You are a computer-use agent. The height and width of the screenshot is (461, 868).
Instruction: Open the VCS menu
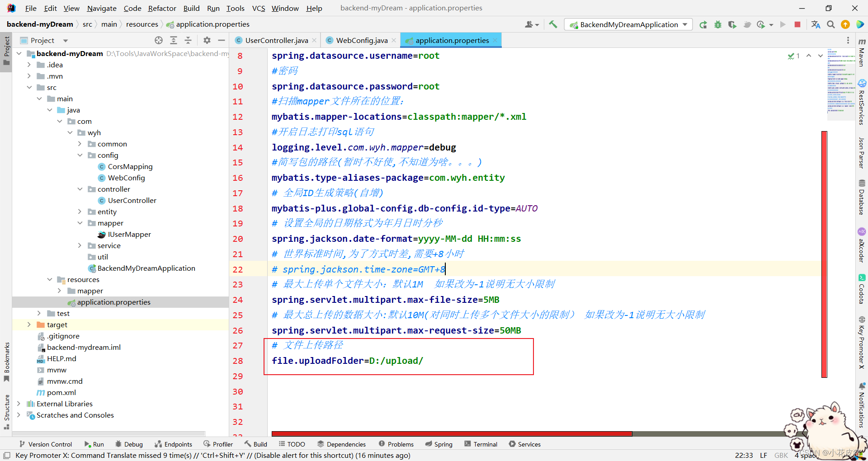(259, 8)
